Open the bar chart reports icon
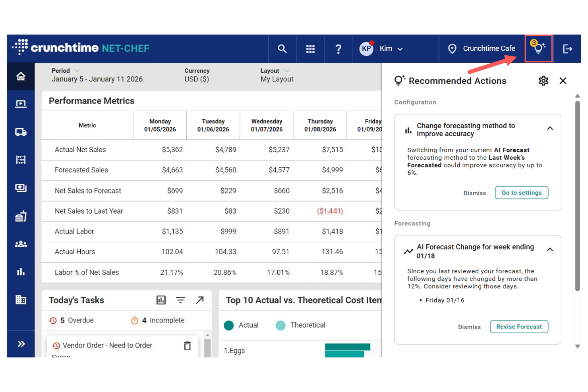588x392 pixels. point(21,272)
